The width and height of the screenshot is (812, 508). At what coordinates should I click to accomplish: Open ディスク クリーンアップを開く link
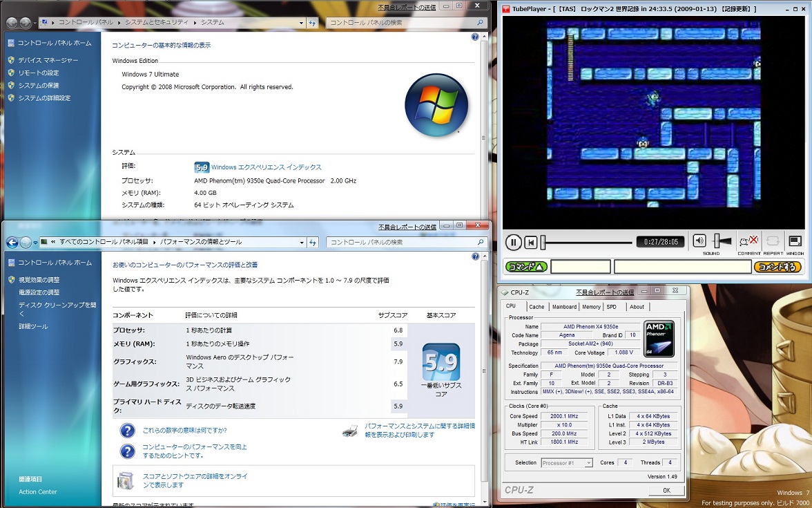57,310
